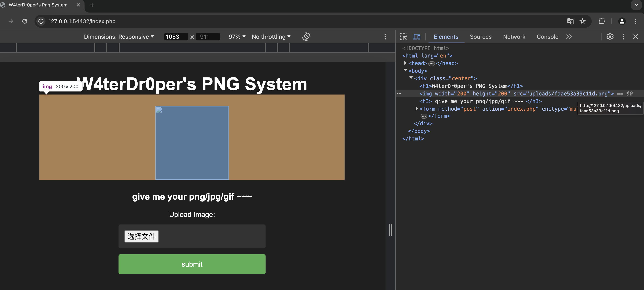The image size is (644, 290).
Task: Click the green submit button
Action: tap(192, 264)
